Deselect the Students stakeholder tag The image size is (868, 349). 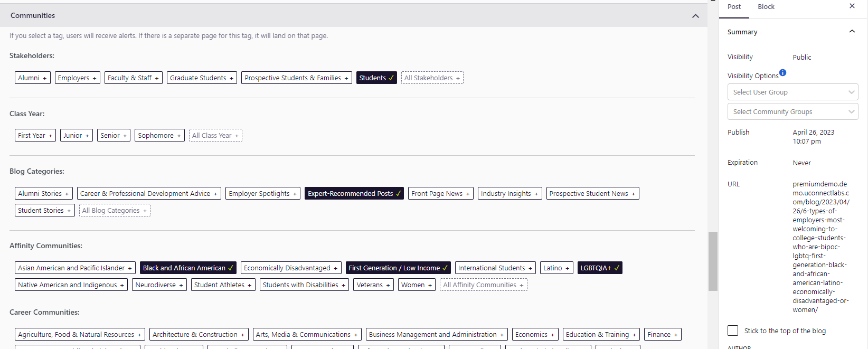pyautogui.click(x=376, y=78)
